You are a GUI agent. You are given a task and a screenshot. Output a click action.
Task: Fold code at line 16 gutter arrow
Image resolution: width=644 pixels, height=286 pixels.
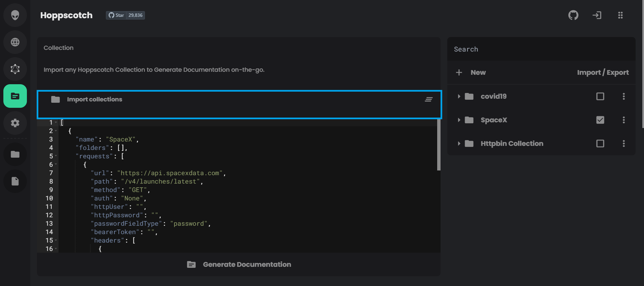click(x=56, y=249)
